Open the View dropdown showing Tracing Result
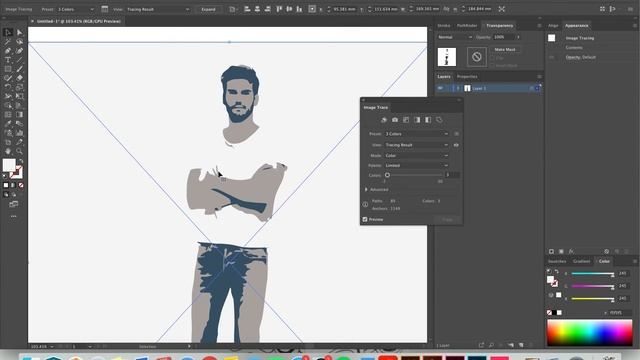 (416, 145)
